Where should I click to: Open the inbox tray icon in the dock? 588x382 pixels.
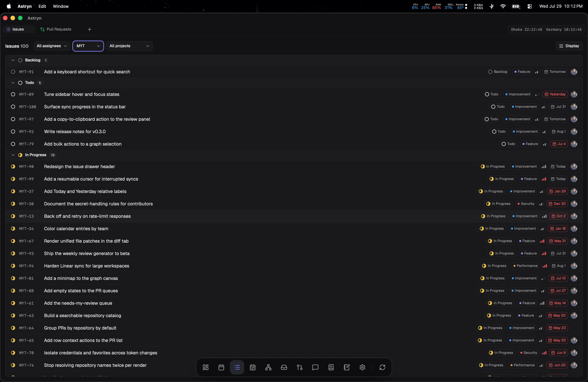(x=284, y=367)
